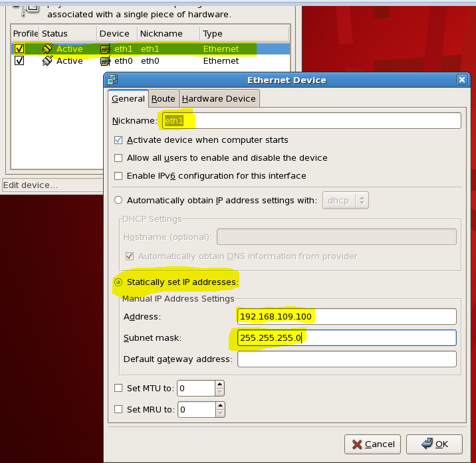The height and width of the screenshot is (463, 476).
Task: Click the Active status text for eth0
Action: [70, 61]
